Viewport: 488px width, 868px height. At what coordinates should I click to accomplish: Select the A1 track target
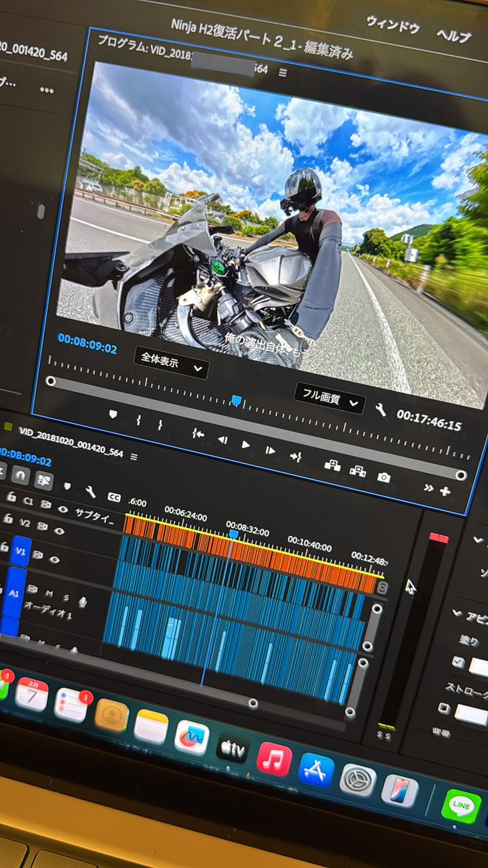(14, 592)
